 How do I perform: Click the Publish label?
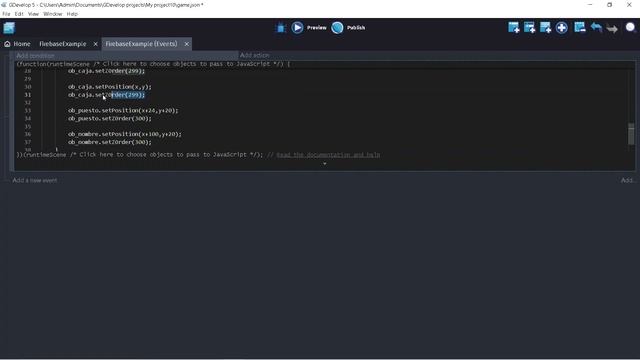[356, 28]
